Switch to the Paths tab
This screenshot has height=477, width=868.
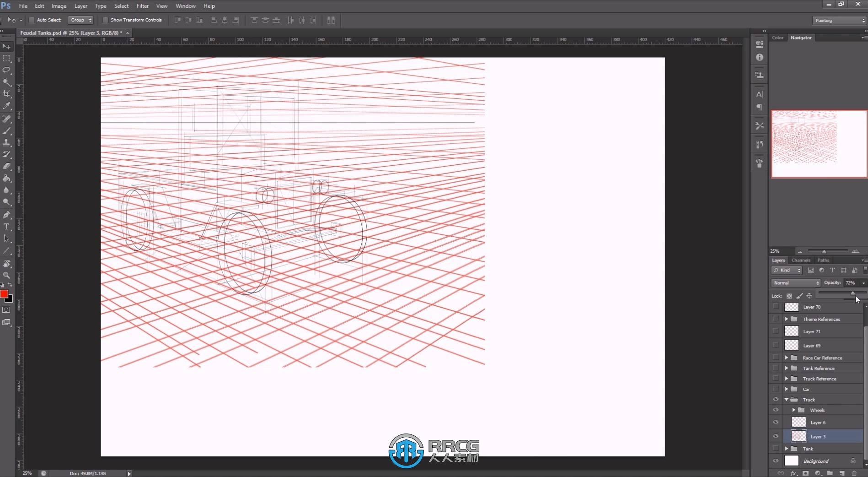[823, 260]
